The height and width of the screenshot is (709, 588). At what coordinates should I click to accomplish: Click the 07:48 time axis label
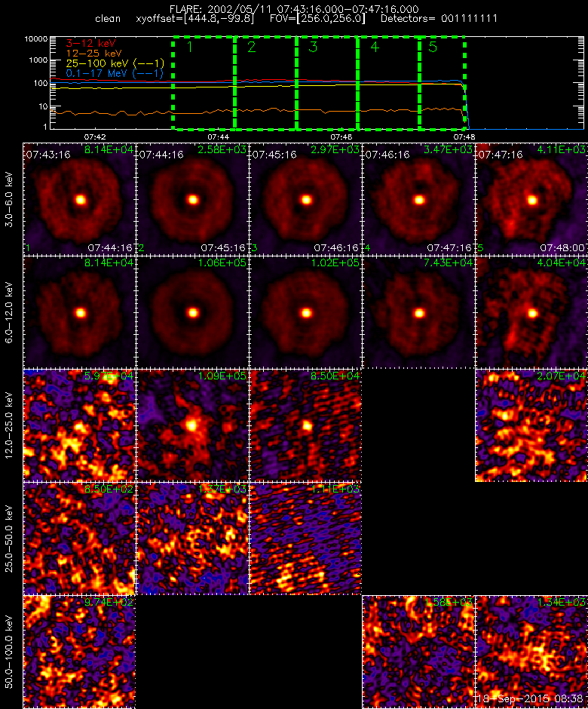pyautogui.click(x=464, y=137)
